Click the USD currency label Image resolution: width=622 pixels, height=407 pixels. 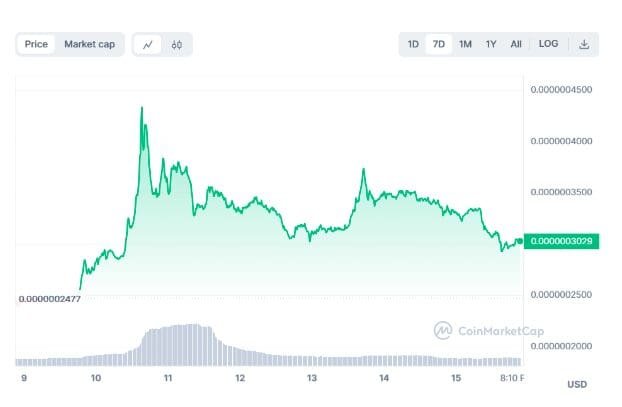click(576, 385)
